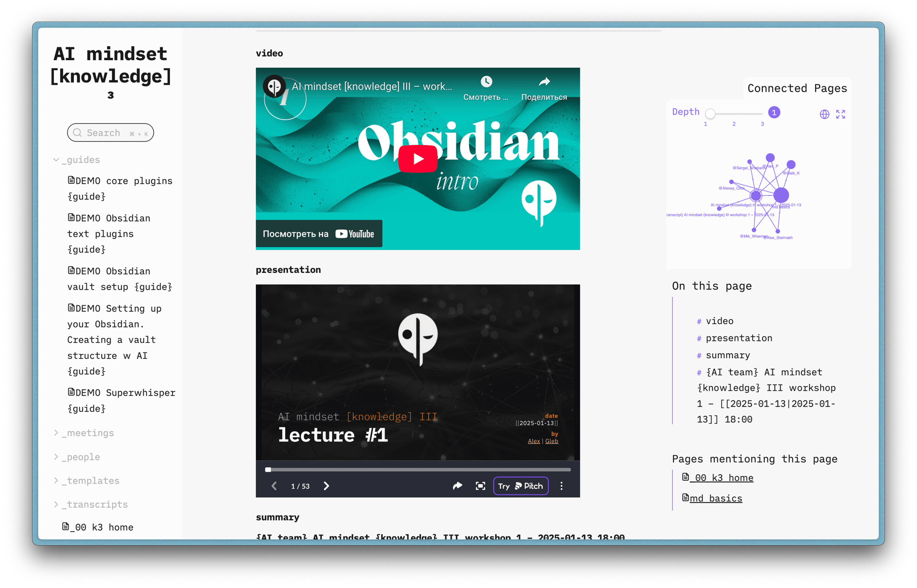This screenshot has width=917, height=588.
Task: Click the Watch later clock icon
Action: click(486, 82)
